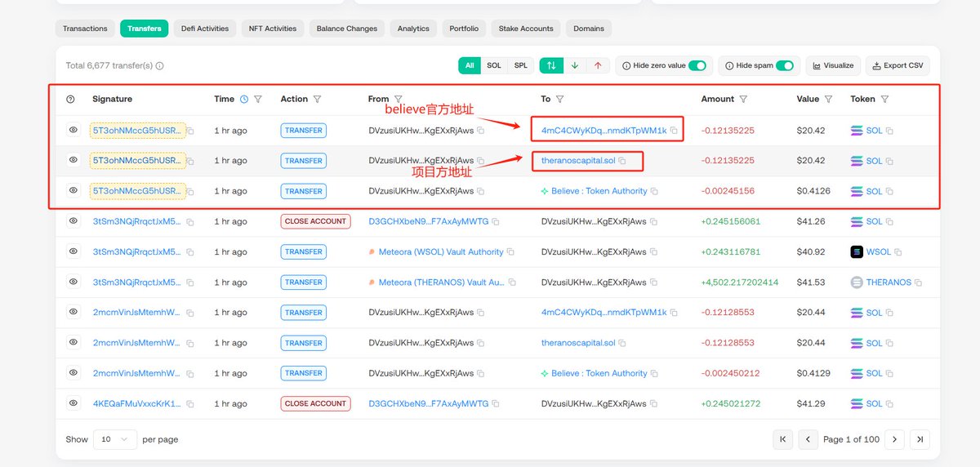This screenshot has width=980, height=467.
Task: Click the info icon on Hide zero value
Action: (x=626, y=65)
